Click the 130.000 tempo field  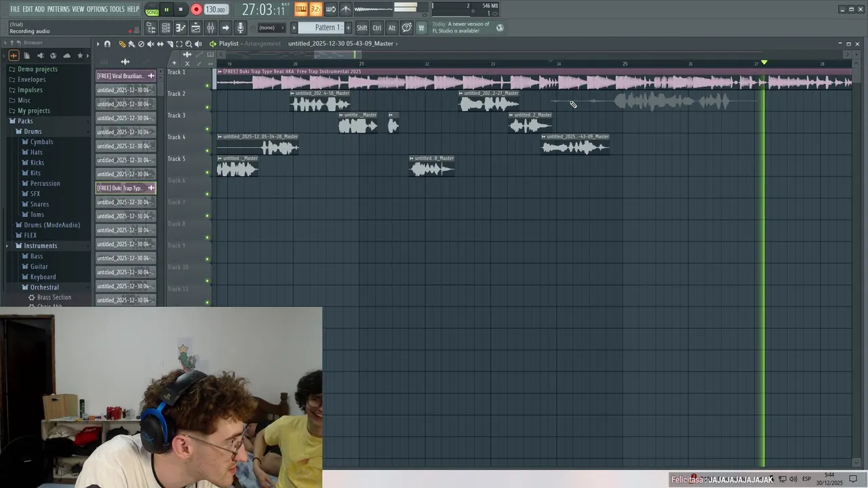[216, 9]
